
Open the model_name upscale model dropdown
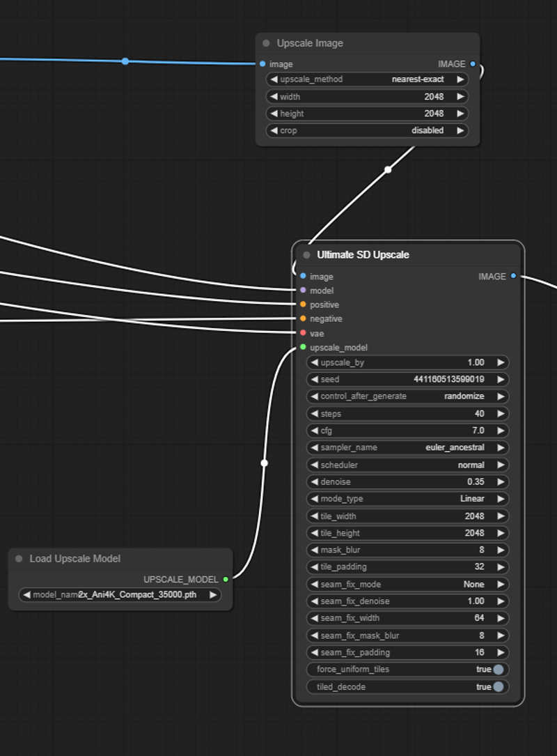[119, 595]
